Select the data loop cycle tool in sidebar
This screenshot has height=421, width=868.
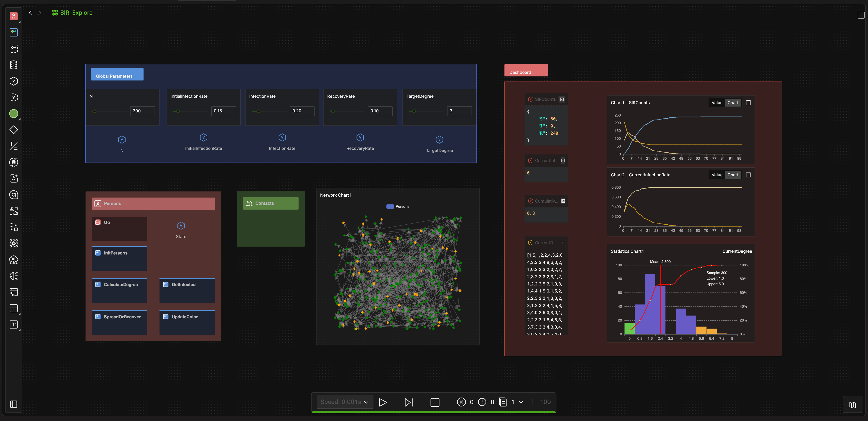(x=13, y=162)
